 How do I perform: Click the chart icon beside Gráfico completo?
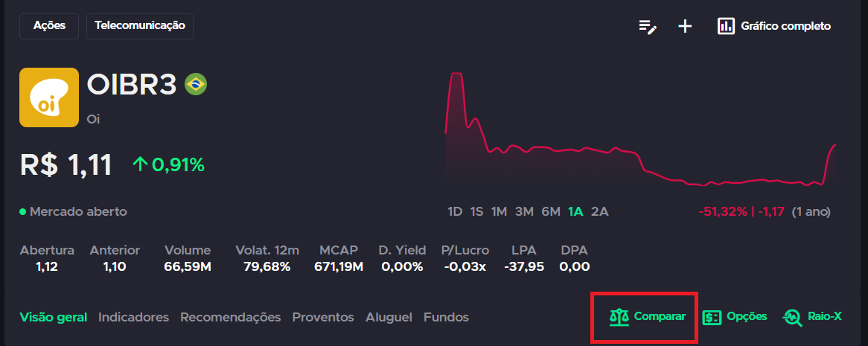pos(726,26)
